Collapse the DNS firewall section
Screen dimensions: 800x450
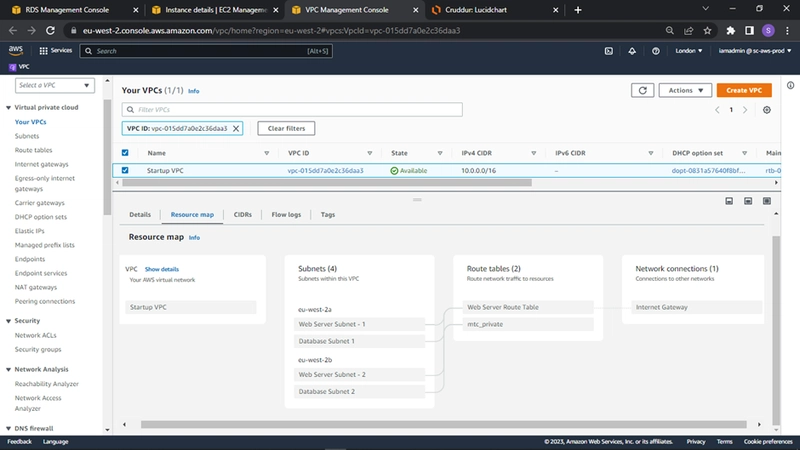pos(9,429)
